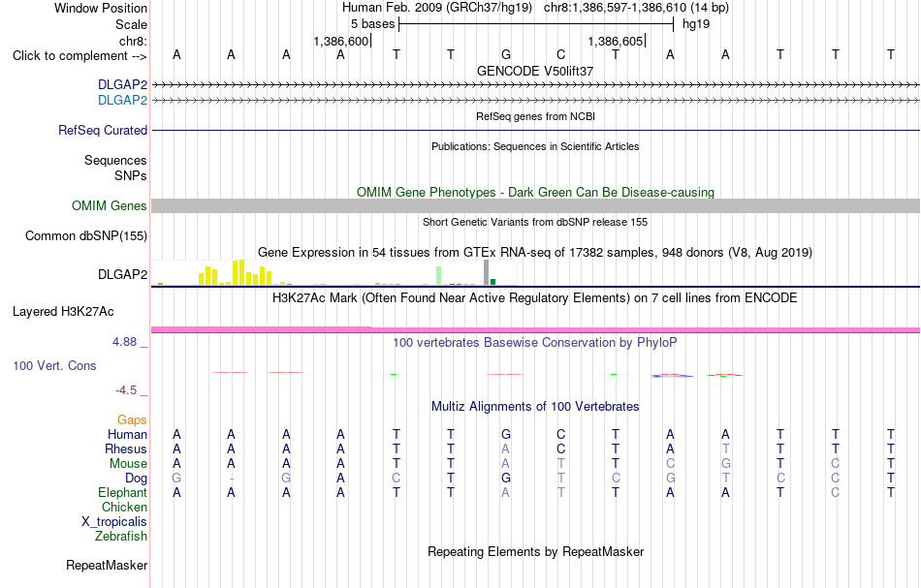
Task: Click the GENCODE V50lift37 track title
Action: [x=535, y=71]
